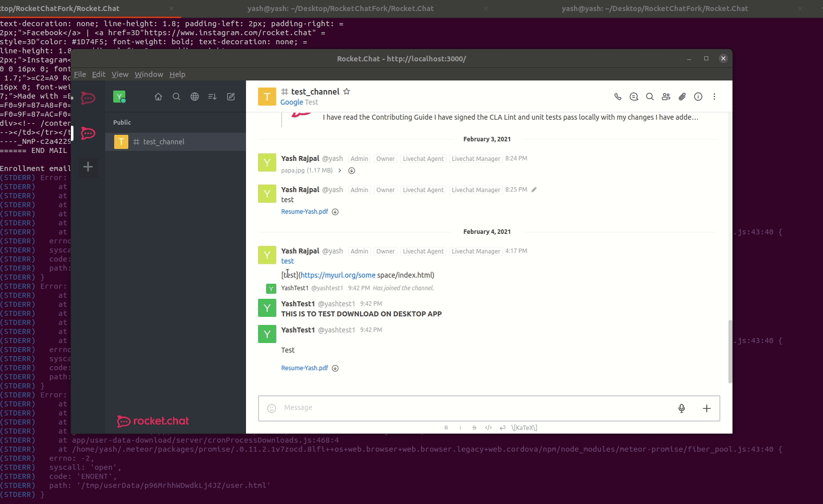The width and height of the screenshot is (823, 504).
Task: Click the Rocket.Chat window title bar
Action: [401, 59]
